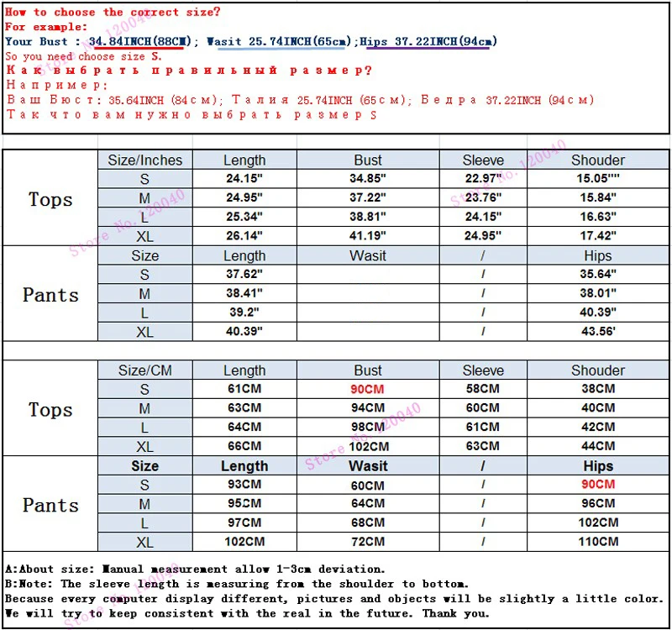This screenshot has height=630, width=672.
Task: Click the "Shouder" header in the Size/CM table
Action: coord(598,370)
